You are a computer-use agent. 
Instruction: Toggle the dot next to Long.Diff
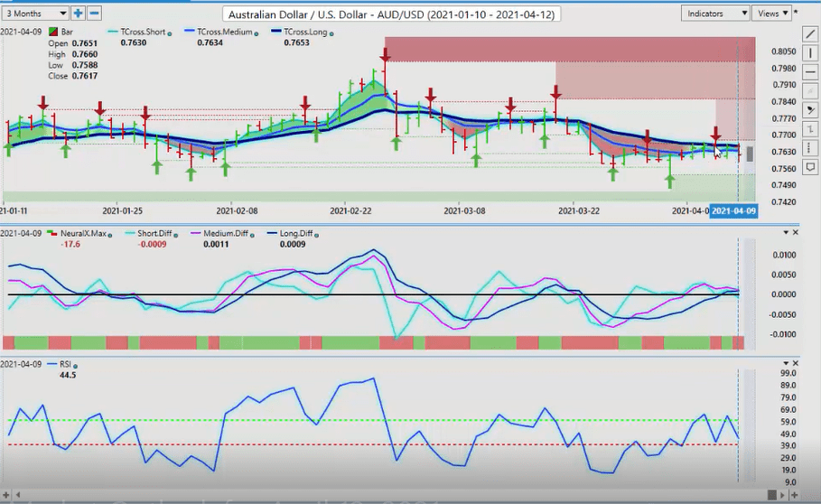(317, 235)
